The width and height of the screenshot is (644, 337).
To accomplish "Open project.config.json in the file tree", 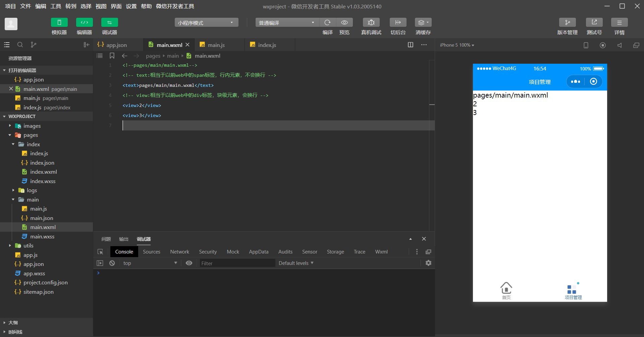I will point(46,282).
